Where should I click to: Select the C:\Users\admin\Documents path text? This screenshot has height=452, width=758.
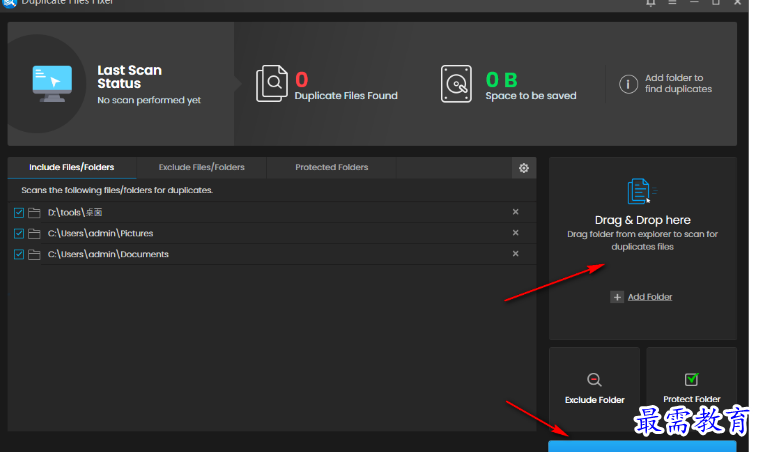tap(108, 254)
